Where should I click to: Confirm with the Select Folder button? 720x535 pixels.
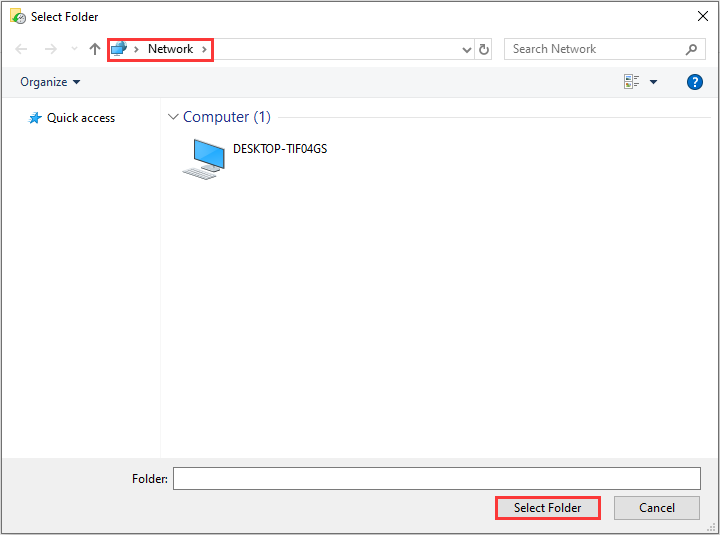[x=547, y=507]
